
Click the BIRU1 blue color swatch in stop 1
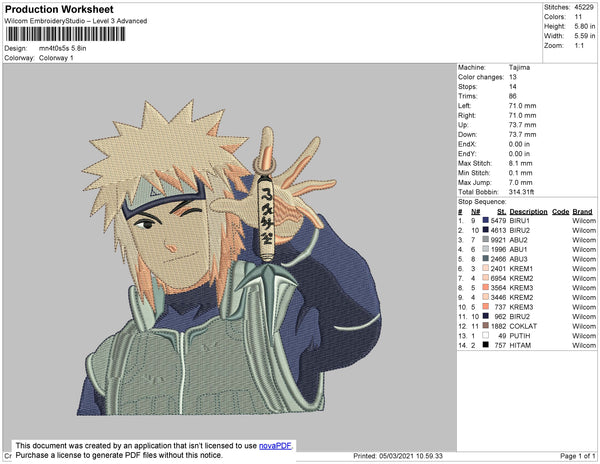[486, 220]
